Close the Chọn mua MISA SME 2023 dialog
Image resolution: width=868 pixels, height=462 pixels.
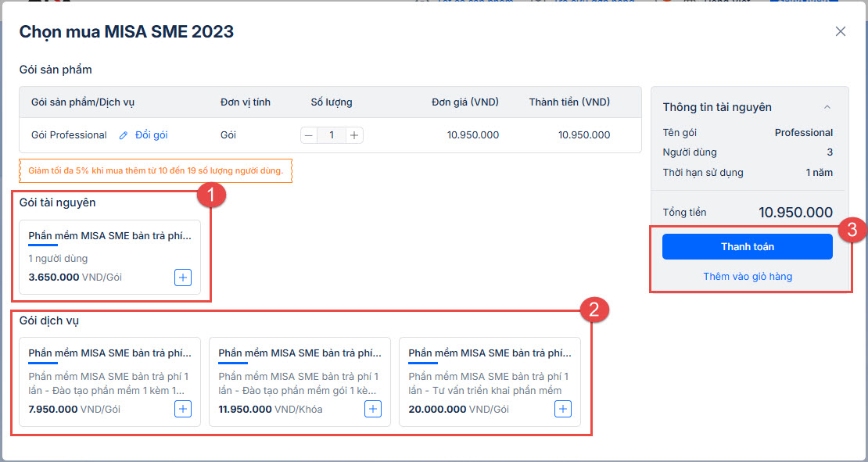coord(841,31)
